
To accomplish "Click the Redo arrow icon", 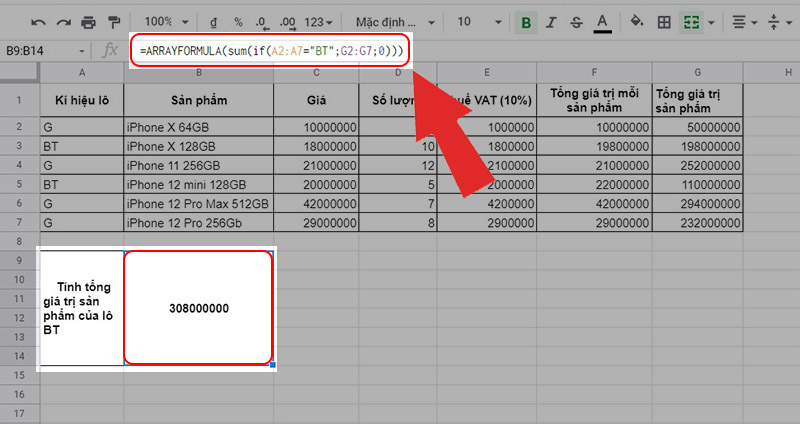I will point(62,21).
